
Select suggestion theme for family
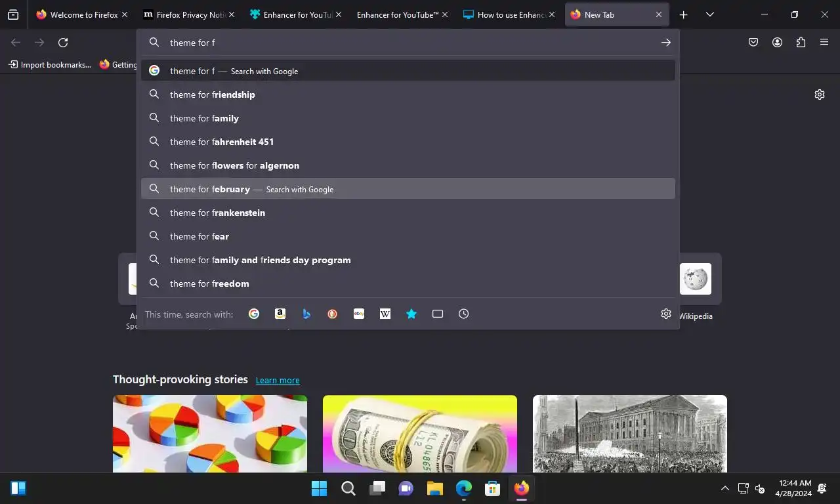click(408, 118)
